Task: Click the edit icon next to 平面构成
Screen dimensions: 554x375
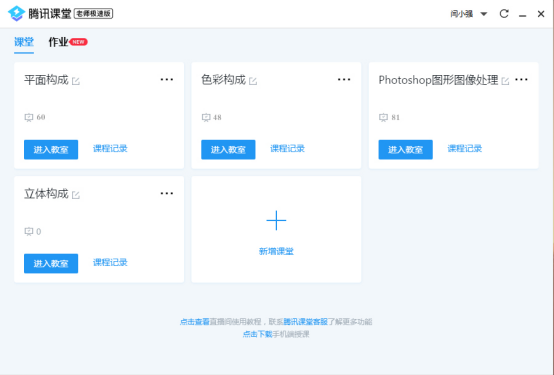Action: tap(76, 81)
